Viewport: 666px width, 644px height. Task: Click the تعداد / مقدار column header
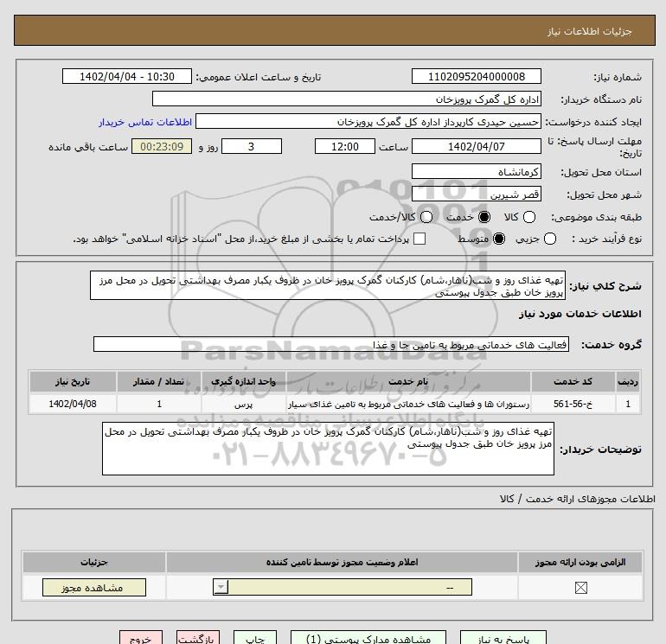click(x=158, y=381)
